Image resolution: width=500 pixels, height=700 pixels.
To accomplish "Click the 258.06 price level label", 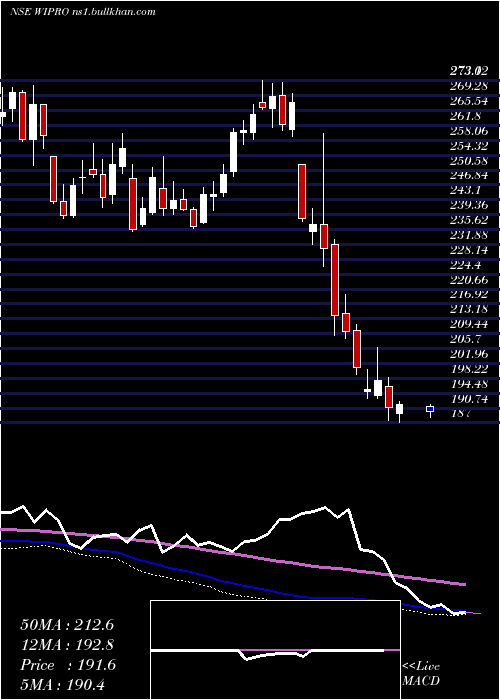I will point(469,131).
